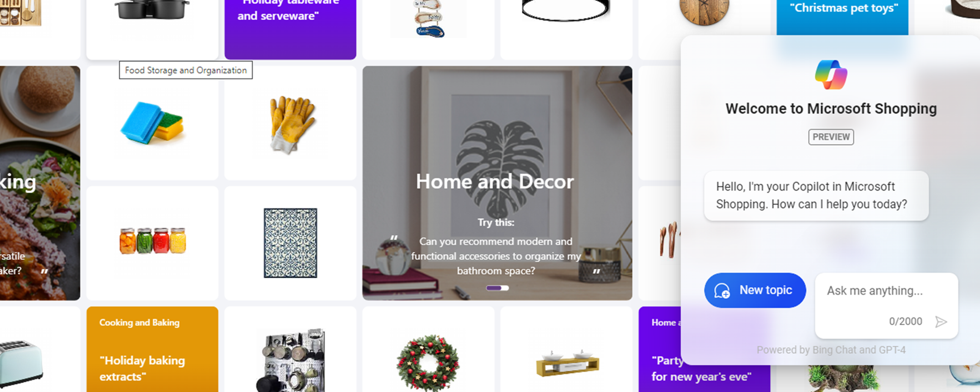Open the round black ceiling light tile

point(566,30)
